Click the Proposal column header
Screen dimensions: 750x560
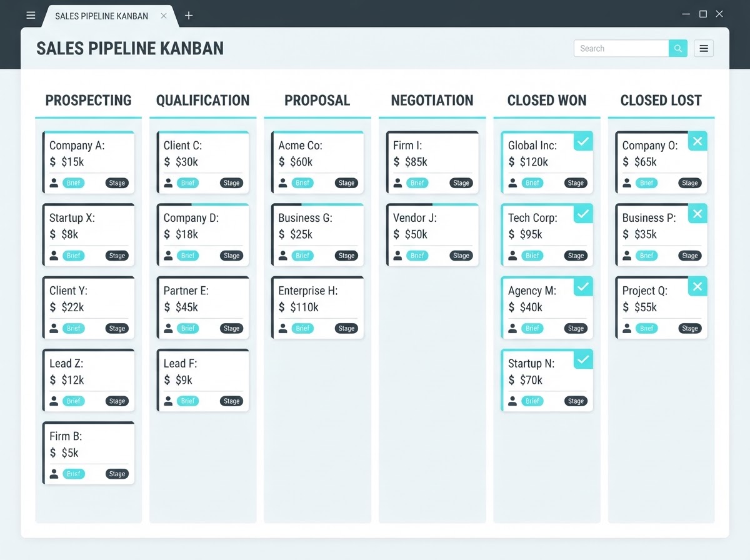pyautogui.click(x=317, y=100)
